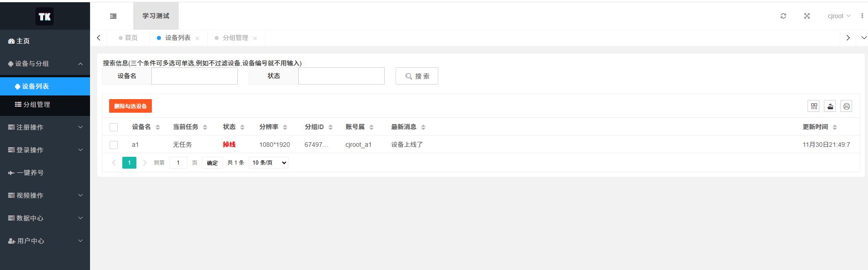Click the 67497... group ID cell
Image resolution: width=868 pixels, height=270 pixels.
pyautogui.click(x=316, y=145)
